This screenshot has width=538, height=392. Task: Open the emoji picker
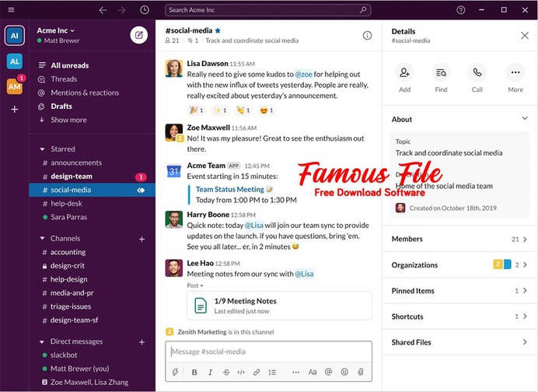(x=344, y=372)
